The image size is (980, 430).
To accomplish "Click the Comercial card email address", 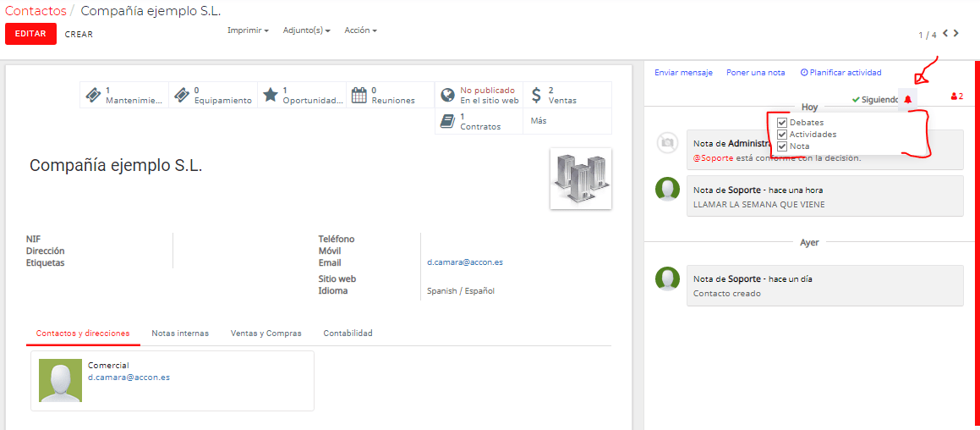I will [x=129, y=378].
